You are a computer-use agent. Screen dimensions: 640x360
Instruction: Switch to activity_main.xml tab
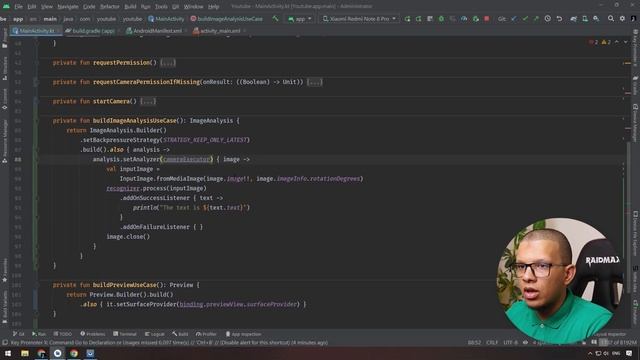point(219,31)
